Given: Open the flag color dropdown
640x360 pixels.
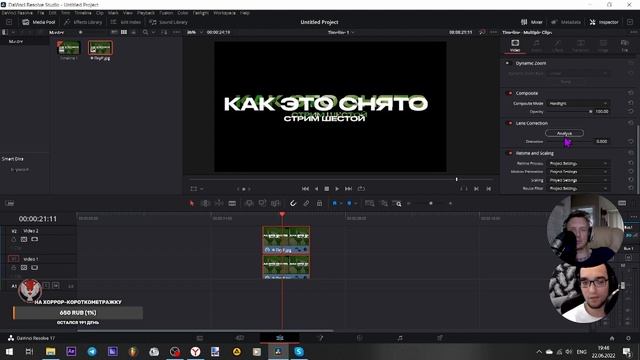Looking at the screenshot, I should pyautogui.click(x=340, y=203).
